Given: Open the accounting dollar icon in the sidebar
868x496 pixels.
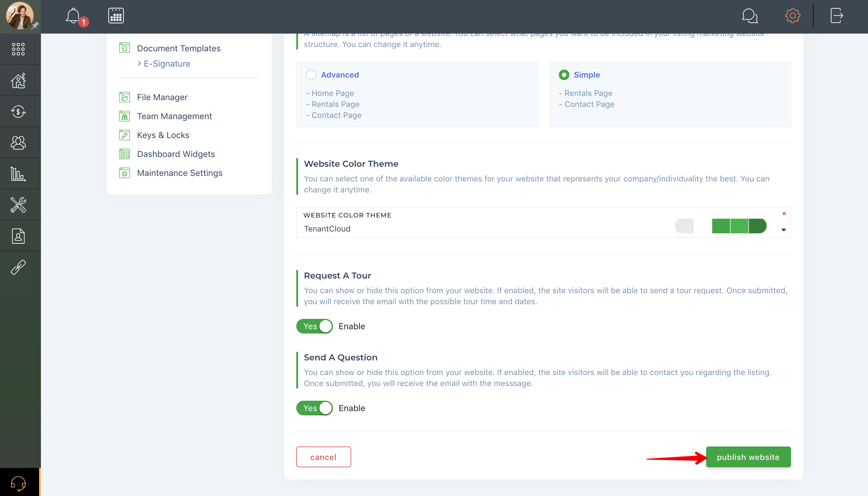Looking at the screenshot, I should [x=18, y=111].
